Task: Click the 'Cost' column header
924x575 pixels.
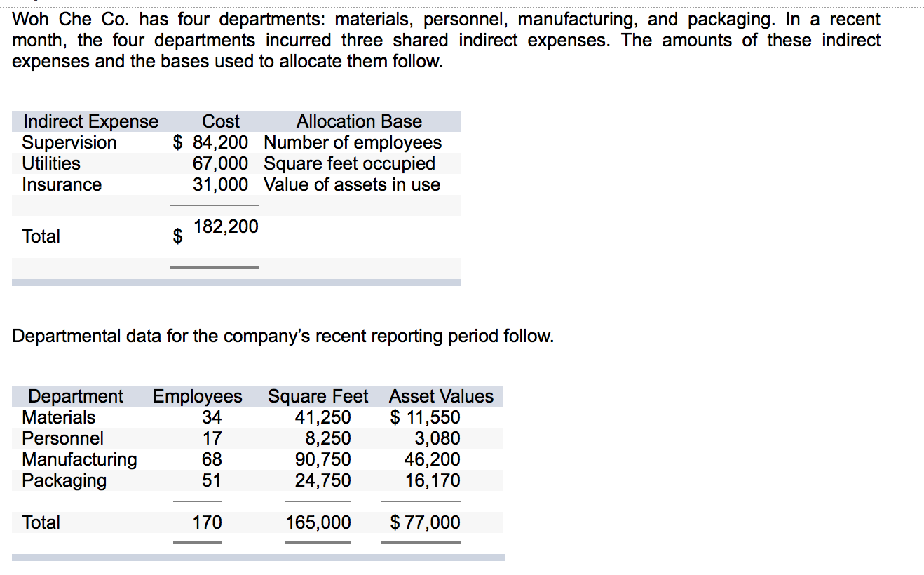Action: pyautogui.click(x=220, y=121)
